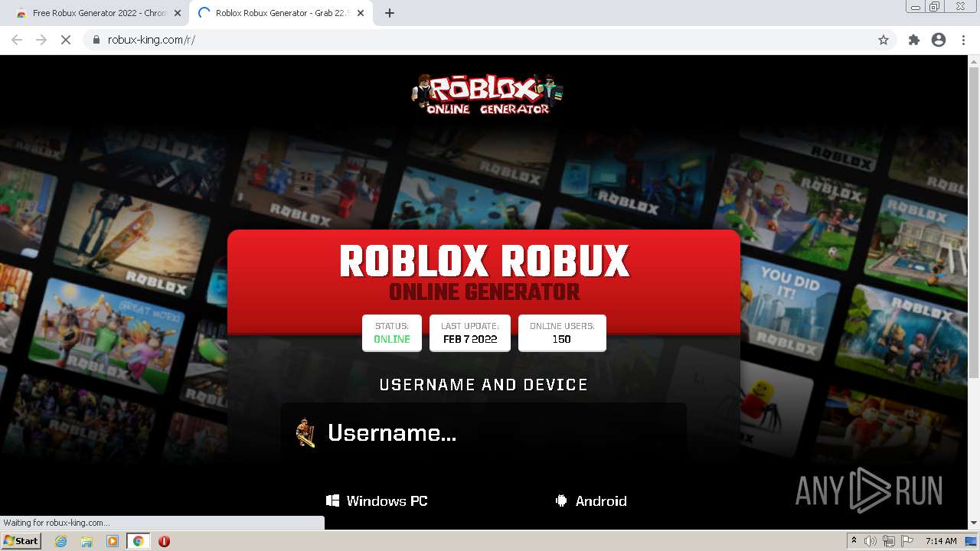Open the media player taskbar icon
Image resolution: width=980 pixels, height=551 pixels.
[113, 541]
